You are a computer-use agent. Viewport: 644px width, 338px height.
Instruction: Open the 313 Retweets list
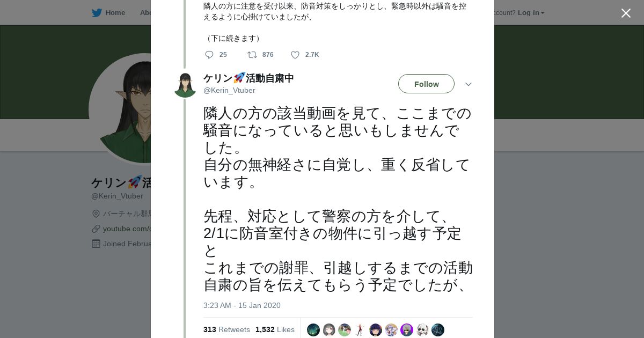point(226,329)
